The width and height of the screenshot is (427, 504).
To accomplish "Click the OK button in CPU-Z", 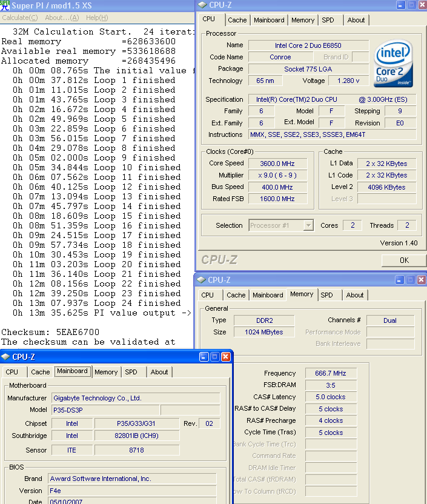I will [404, 260].
